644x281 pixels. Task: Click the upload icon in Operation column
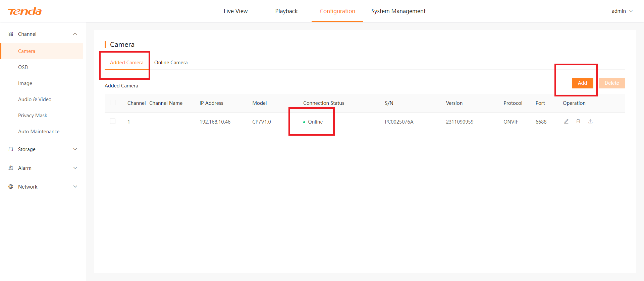pyautogui.click(x=590, y=121)
